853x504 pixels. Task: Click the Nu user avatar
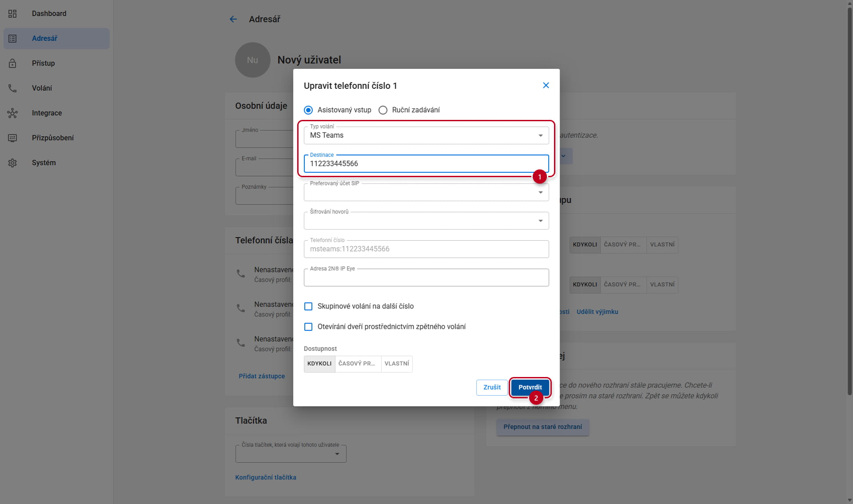pyautogui.click(x=252, y=60)
